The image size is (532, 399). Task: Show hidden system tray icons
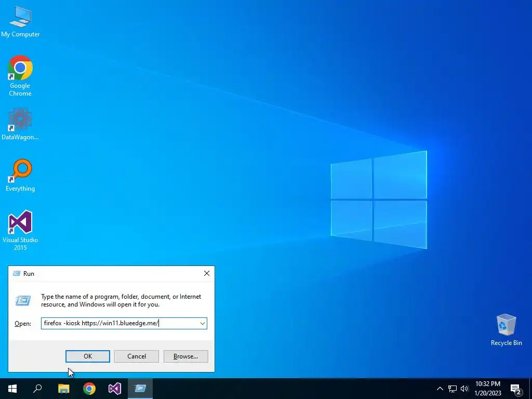440,389
